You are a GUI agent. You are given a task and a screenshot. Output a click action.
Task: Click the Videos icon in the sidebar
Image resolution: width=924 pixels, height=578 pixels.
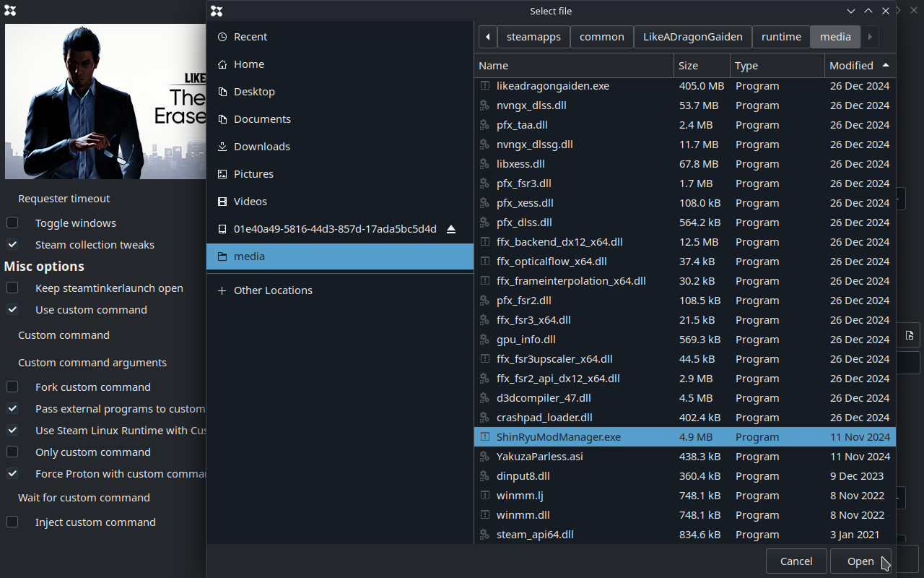[222, 202]
